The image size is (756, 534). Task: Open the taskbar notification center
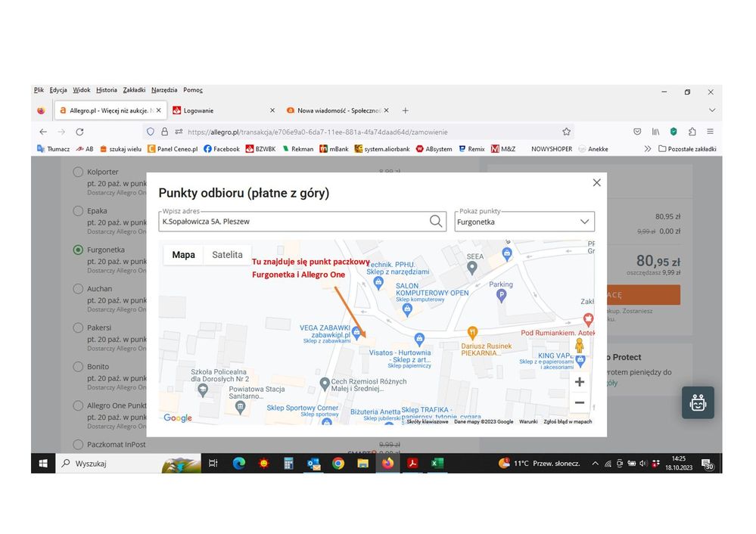(708, 464)
